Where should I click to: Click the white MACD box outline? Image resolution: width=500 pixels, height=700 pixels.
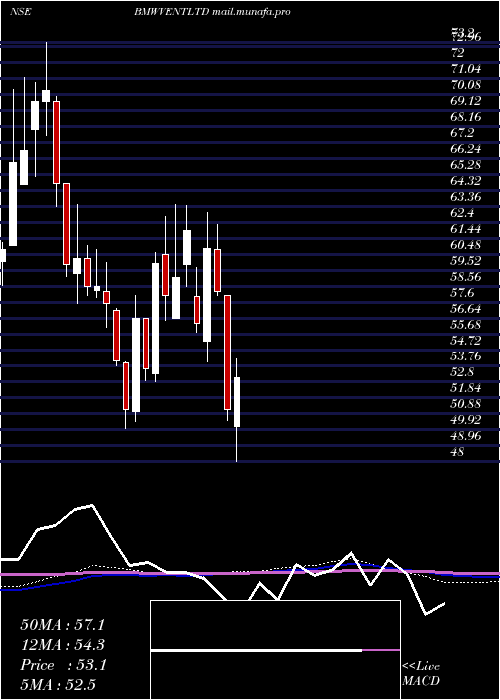coord(275,650)
